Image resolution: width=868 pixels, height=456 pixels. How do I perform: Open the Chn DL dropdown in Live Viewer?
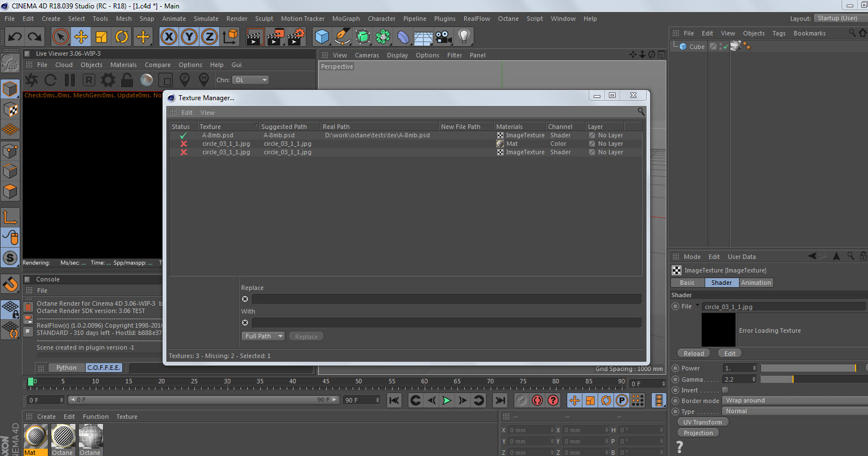[251, 80]
